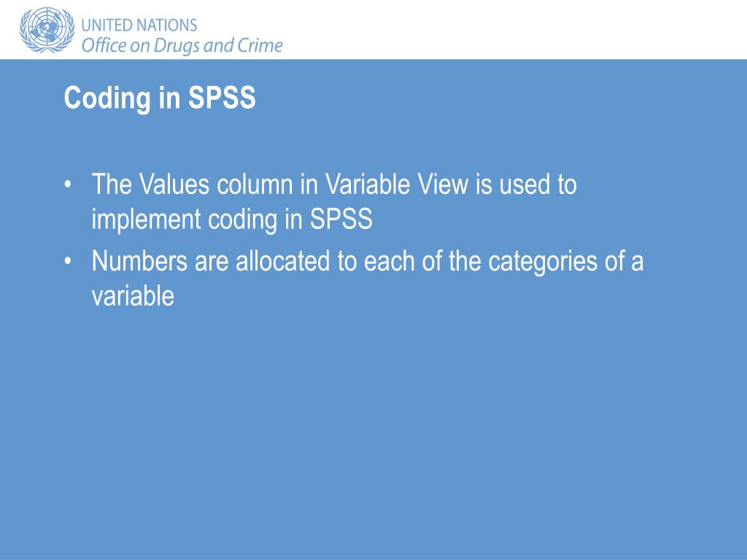This screenshot has height=560, width=747.
Task: Click the word "SPSS" in the title
Action: click(x=222, y=98)
